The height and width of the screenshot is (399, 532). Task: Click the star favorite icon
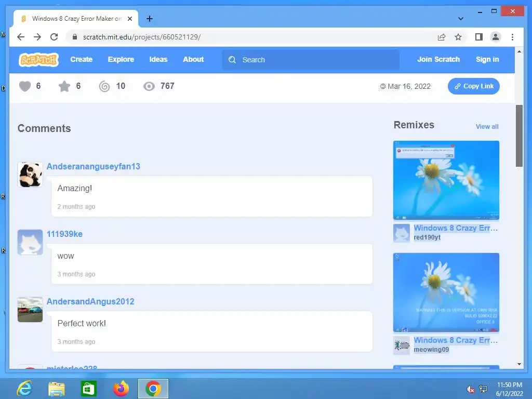point(64,86)
